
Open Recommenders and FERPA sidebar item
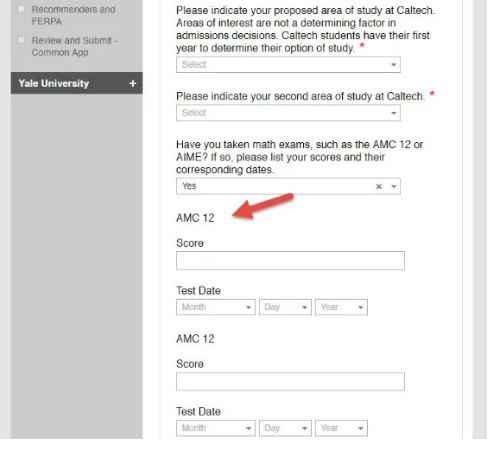click(73, 15)
